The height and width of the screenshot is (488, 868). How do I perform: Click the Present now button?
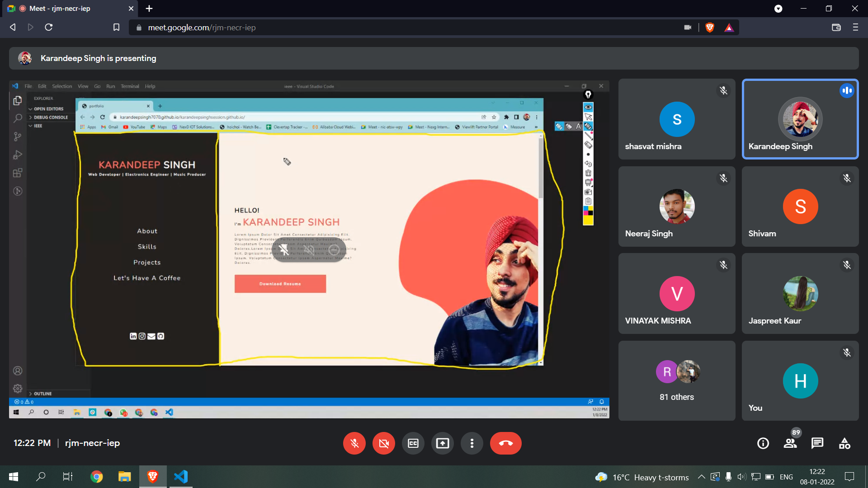(x=442, y=443)
